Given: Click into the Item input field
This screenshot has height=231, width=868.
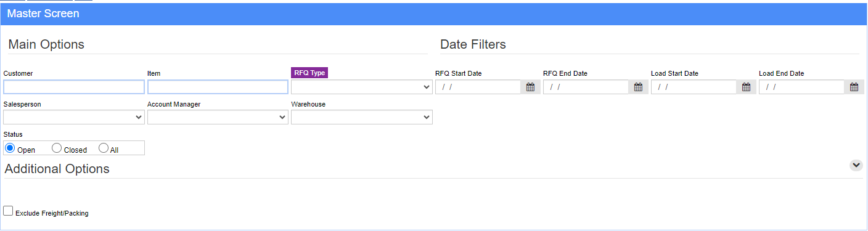Looking at the screenshot, I should [218, 87].
